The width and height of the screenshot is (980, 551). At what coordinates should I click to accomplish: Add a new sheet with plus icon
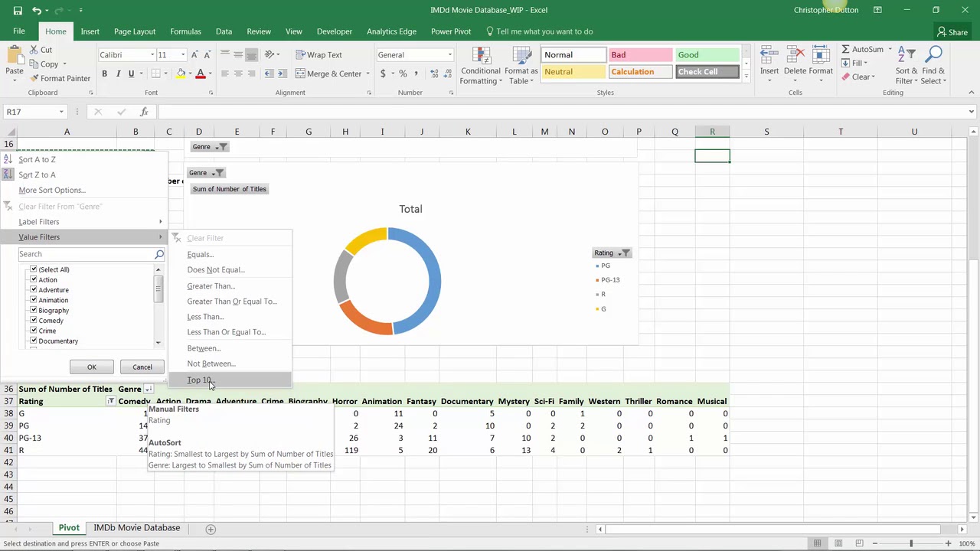(211, 529)
